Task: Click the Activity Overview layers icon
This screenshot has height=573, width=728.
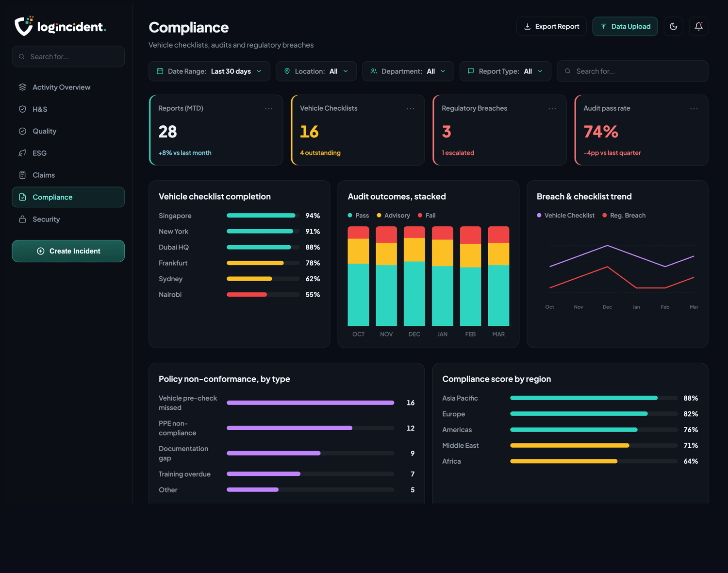Action: pyautogui.click(x=22, y=87)
